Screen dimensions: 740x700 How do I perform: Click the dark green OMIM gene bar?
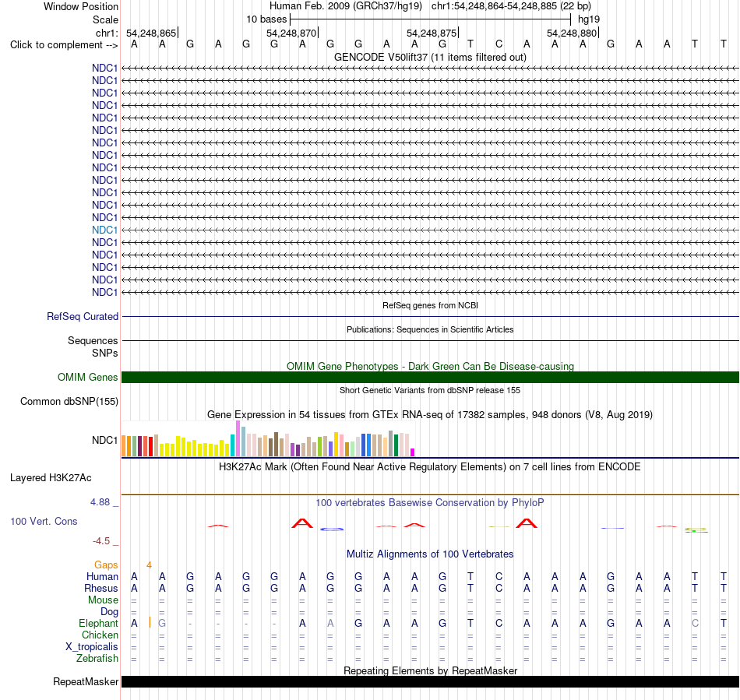tap(431, 378)
